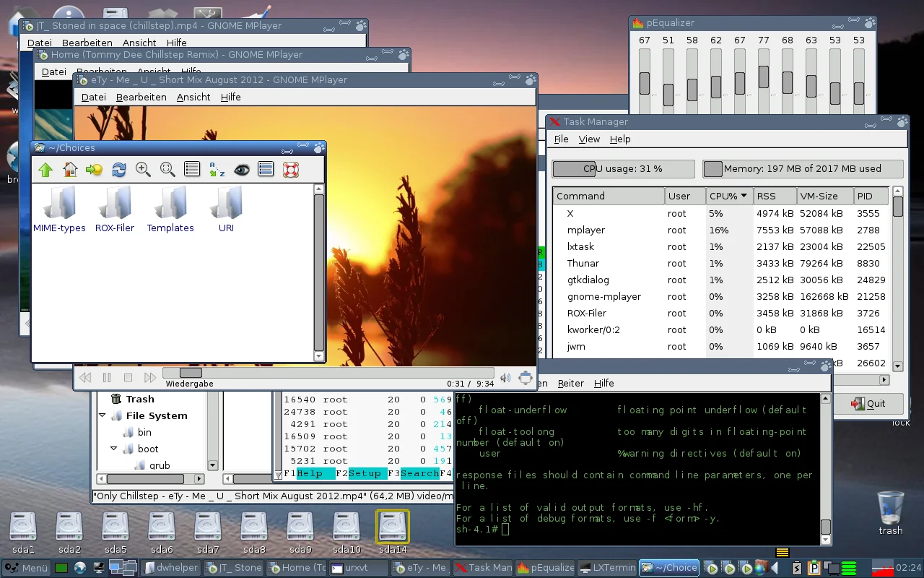Switch ~/Choices to list details view
The width and height of the screenshot is (924, 578).
tap(192, 170)
